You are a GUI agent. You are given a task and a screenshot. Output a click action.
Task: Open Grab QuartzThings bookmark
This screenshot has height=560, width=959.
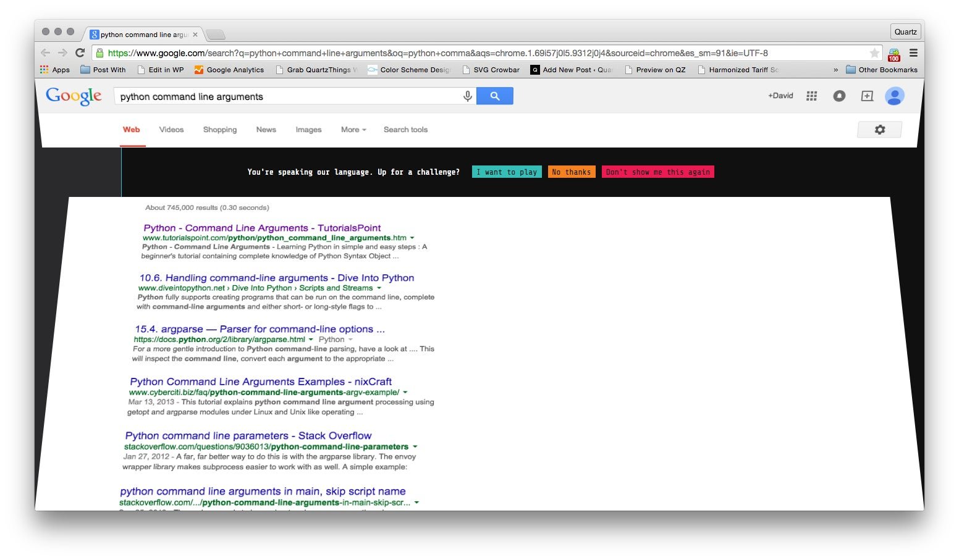[x=316, y=70]
